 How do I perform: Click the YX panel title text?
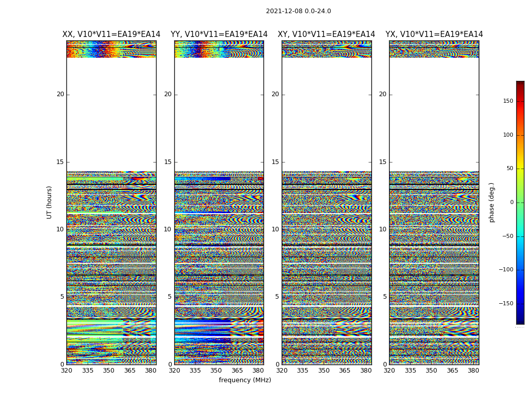(x=434, y=34)
